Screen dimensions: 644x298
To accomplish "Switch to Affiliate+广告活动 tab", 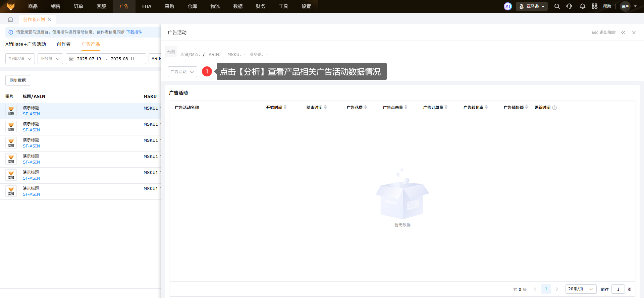I will (25, 44).
